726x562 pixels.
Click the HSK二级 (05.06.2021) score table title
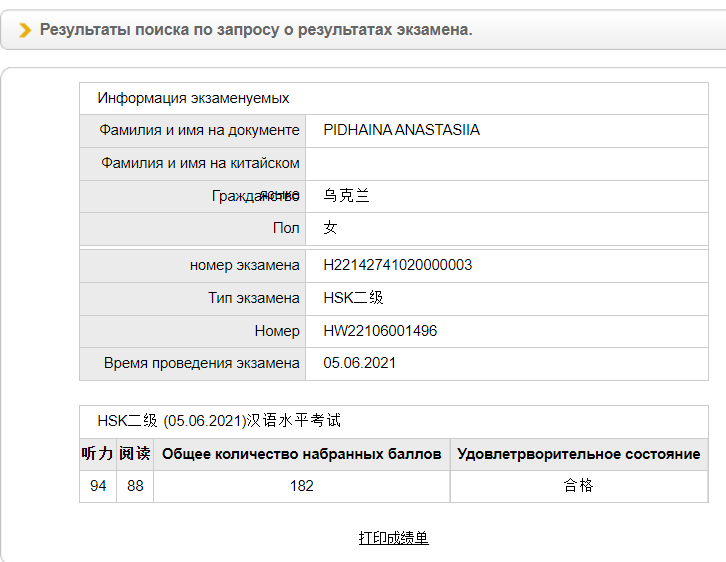(219, 421)
